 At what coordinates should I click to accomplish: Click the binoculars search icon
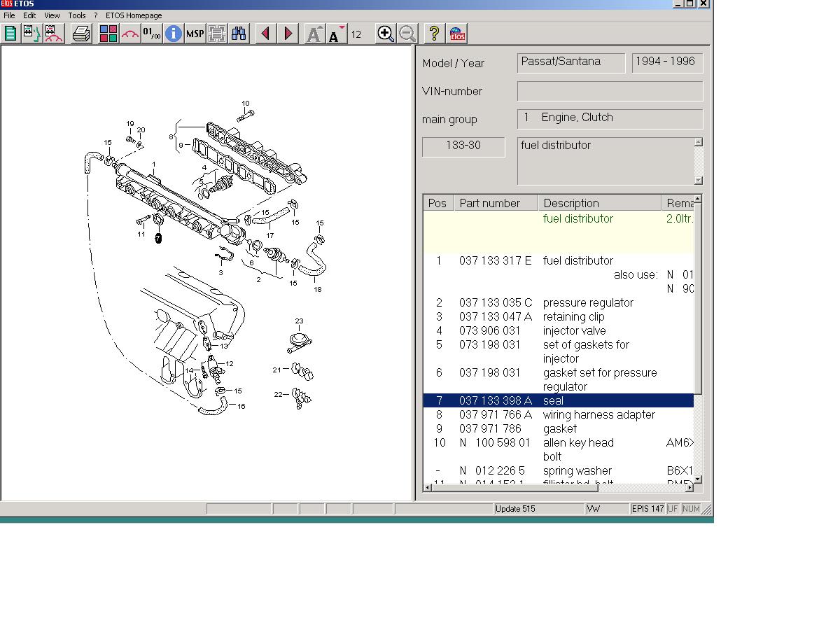(239, 34)
